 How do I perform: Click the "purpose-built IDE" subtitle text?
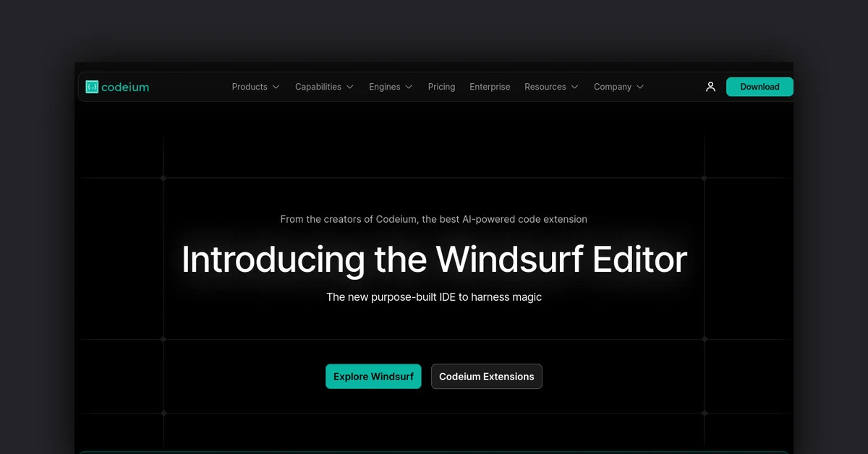point(434,297)
